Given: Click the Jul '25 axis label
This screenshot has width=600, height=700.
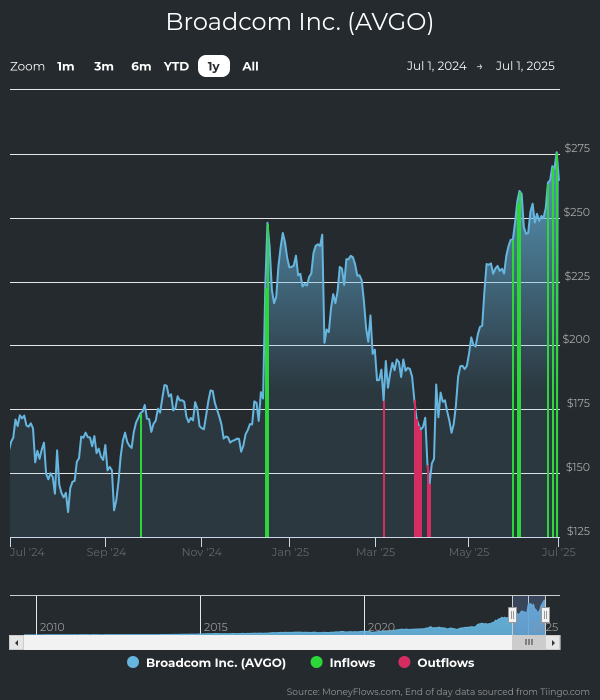Looking at the screenshot, I should coord(558,552).
